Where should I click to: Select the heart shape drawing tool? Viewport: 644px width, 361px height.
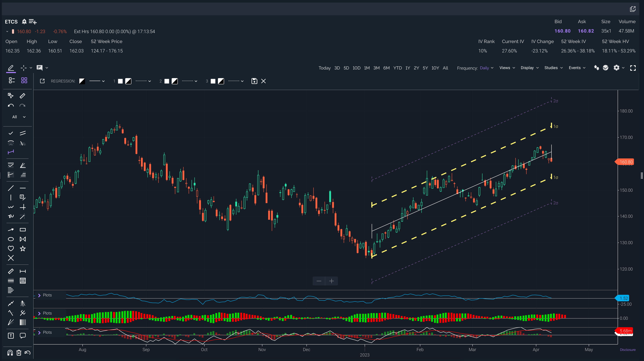10,249
